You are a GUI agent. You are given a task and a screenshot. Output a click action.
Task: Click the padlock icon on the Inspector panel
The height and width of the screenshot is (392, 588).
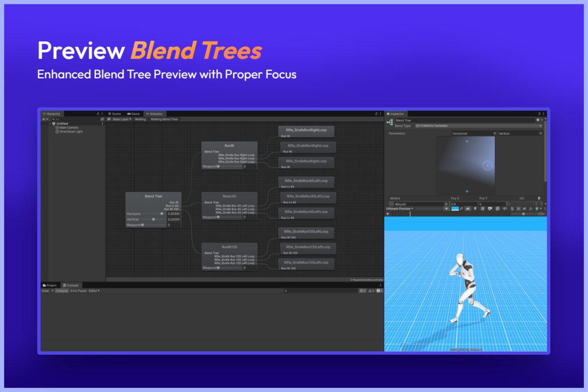[x=539, y=114]
